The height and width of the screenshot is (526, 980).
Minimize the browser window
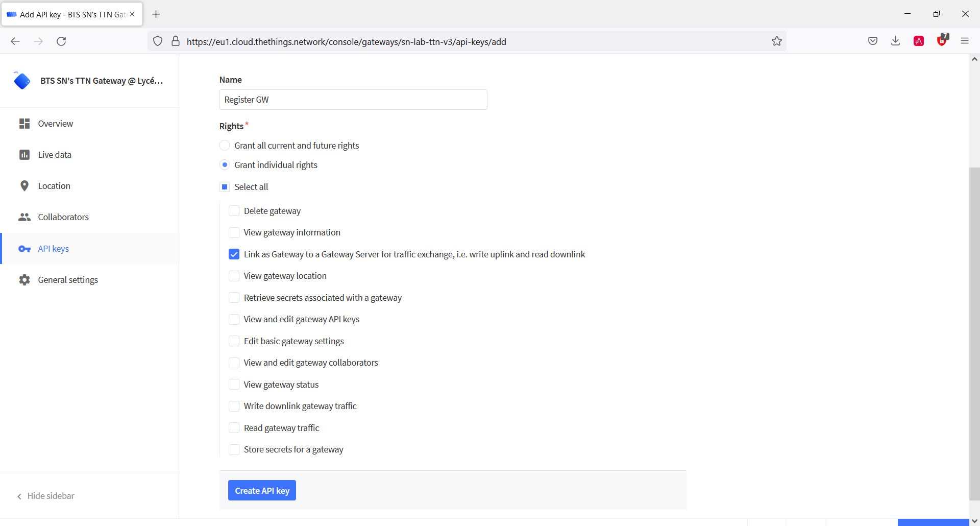(x=908, y=14)
